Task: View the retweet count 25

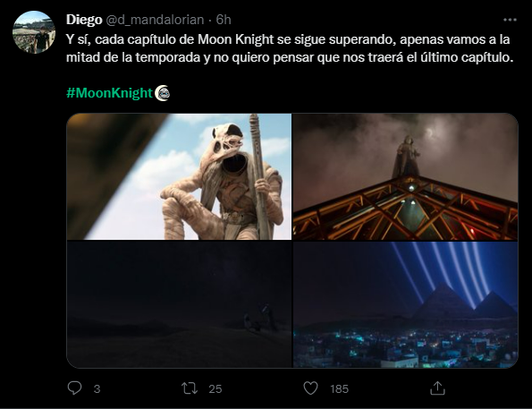Action: pos(215,389)
